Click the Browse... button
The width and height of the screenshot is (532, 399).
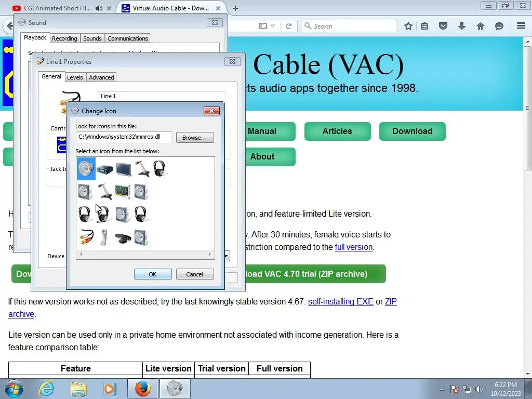coord(195,137)
